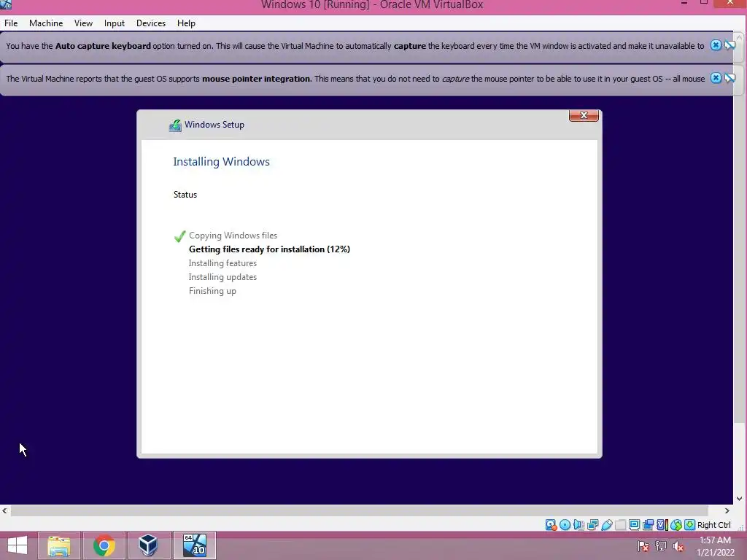Screen dimensions: 747x560
Task: Click the recording status indicator icon
Action: (x=648, y=525)
